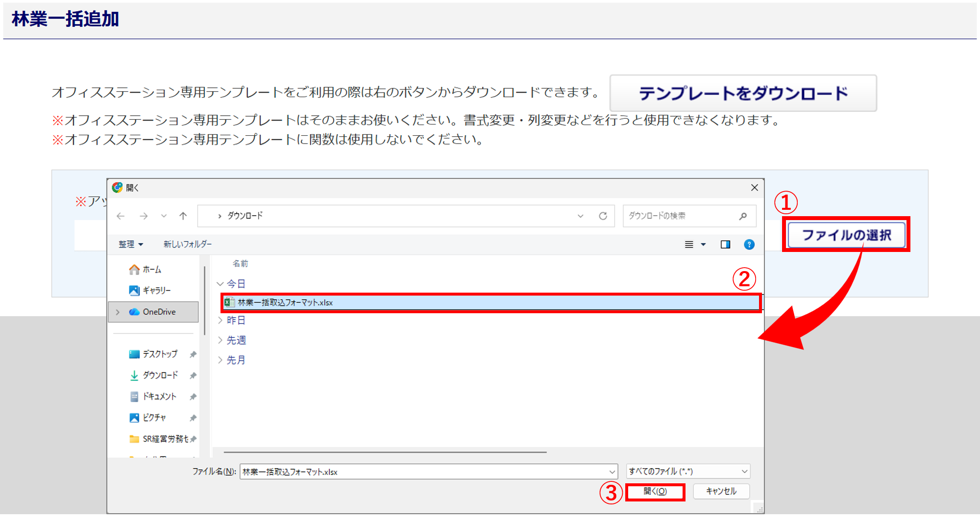The width and height of the screenshot is (980, 524).
Task: Open the 整理 menu
Action: click(x=130, y=244)
